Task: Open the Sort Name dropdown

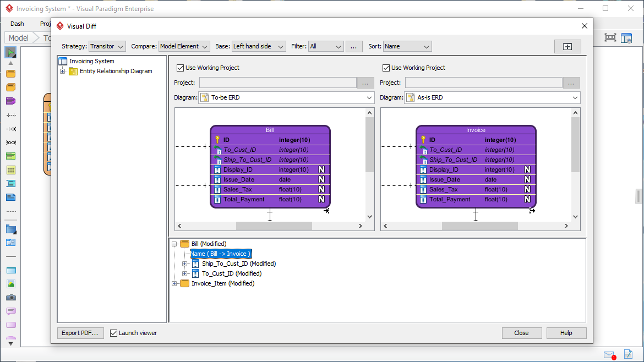Action: (407, 46)
